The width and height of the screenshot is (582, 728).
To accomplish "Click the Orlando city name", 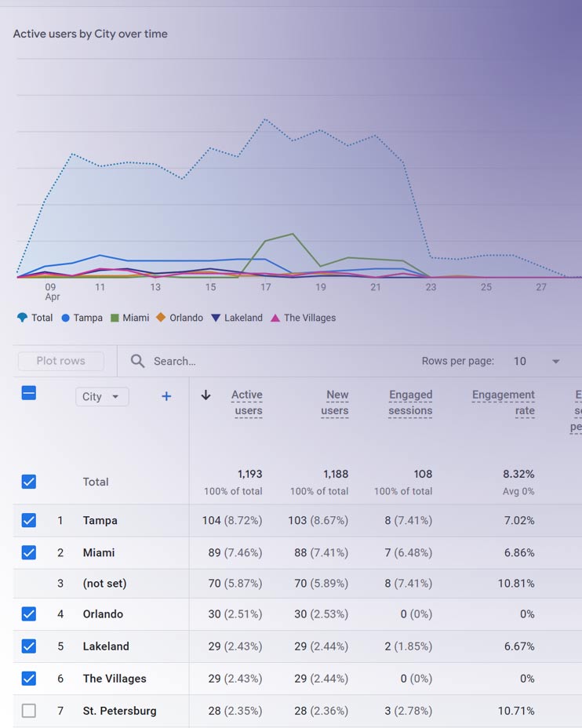I will [x=103, y=613].
